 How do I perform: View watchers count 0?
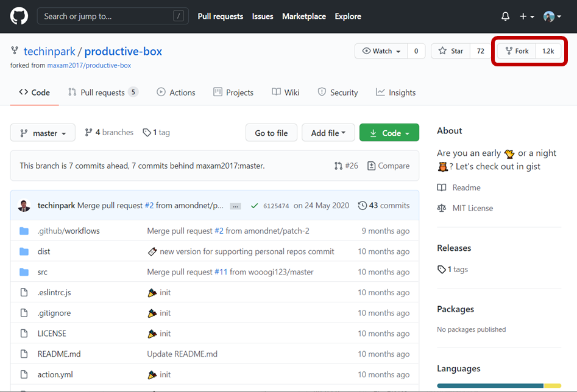click(416, 51)
